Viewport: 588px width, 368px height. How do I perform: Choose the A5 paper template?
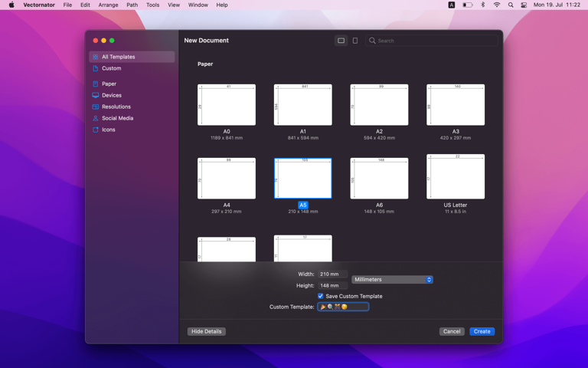(x=303, y=179)
